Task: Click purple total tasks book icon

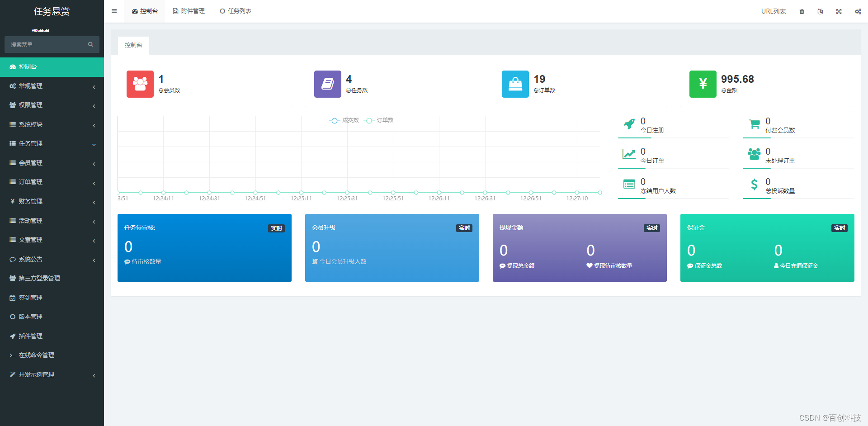Action: (x=328, y=84)
